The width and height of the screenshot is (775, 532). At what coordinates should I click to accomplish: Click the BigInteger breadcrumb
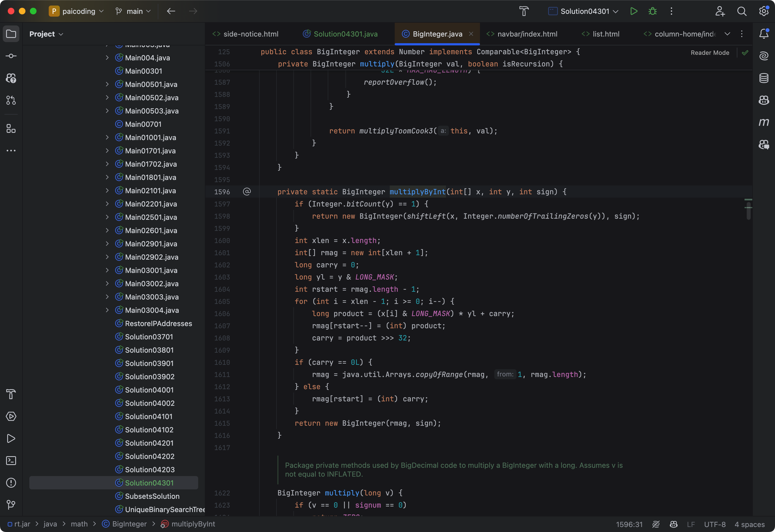pyautogui.click(x=124, y=524)
